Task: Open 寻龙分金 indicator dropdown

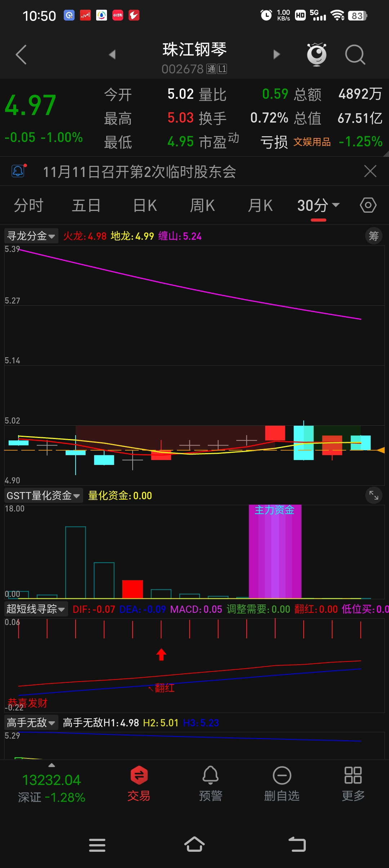Action: [31, 236]
